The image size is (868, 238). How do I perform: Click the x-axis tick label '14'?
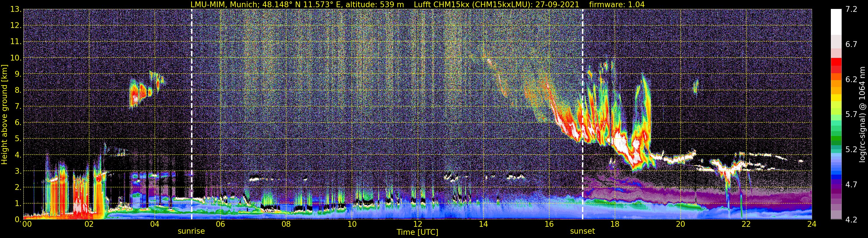(x=483, y=224)
